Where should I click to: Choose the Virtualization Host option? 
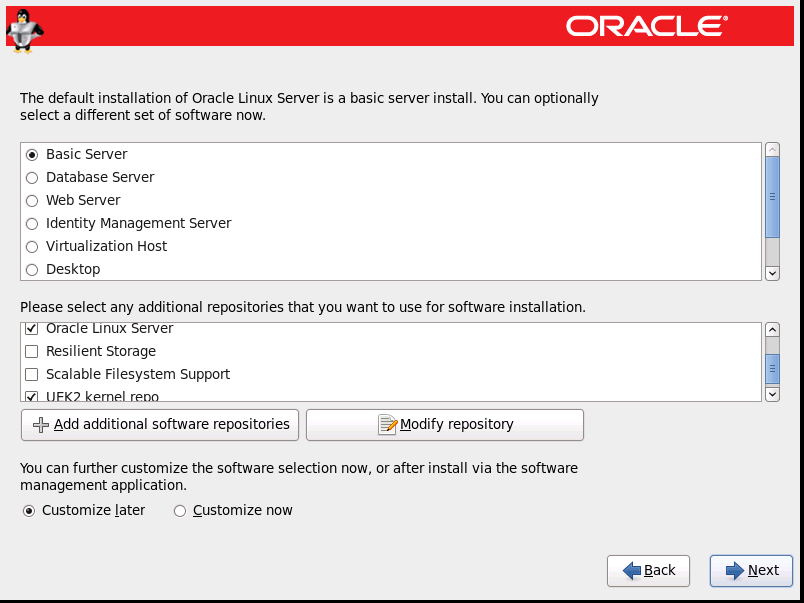point(32,247)
